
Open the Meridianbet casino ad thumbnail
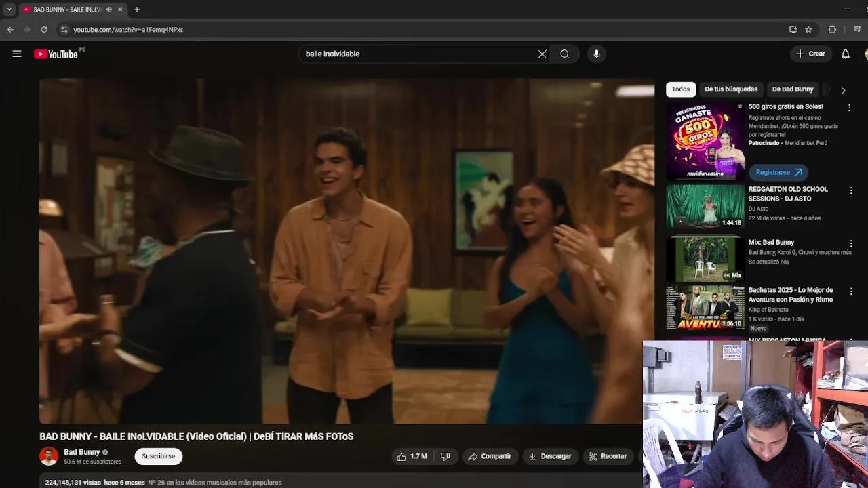(x=705, y=141)
